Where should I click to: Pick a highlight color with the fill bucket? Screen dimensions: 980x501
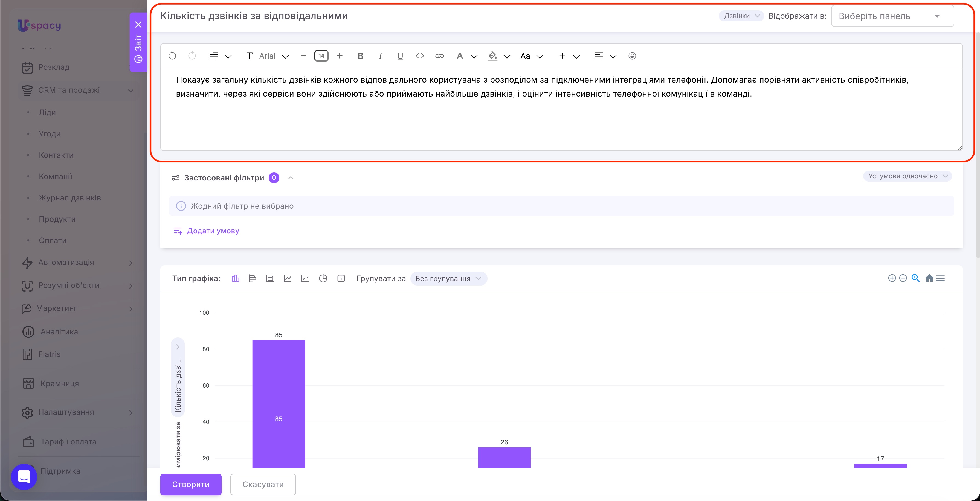click(499, 56)
